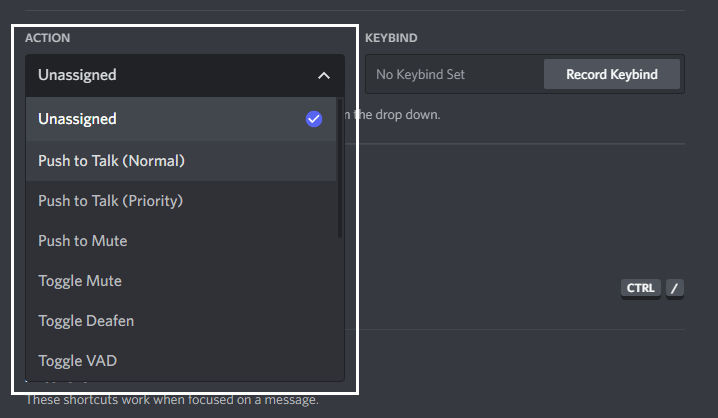This screenshot has width=718, height=418.
Task: Click the Record Keybind button
Action: coord(612,74)
